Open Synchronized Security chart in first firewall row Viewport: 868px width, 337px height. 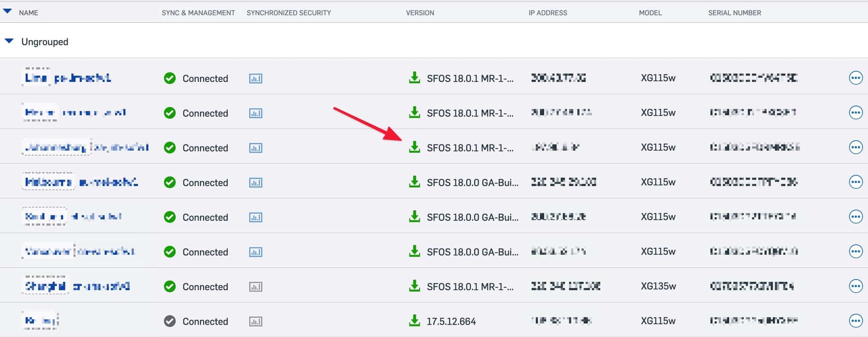[256, 79]
